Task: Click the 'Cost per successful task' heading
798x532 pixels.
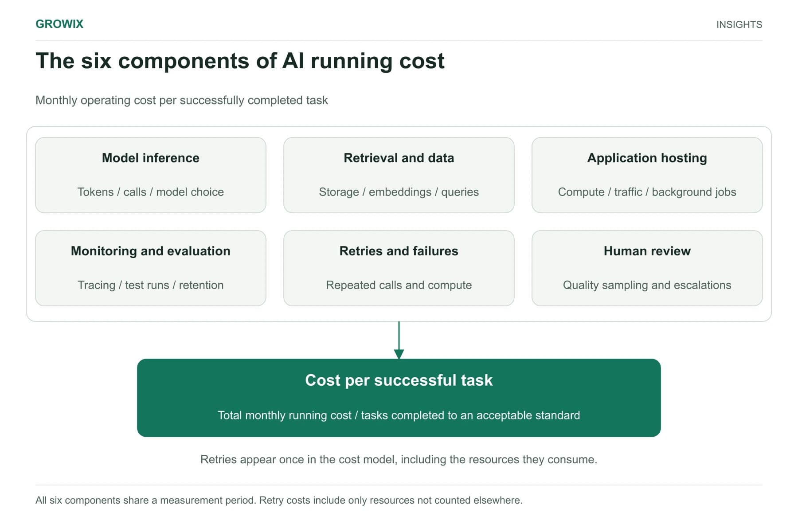Action: point(399,380)
